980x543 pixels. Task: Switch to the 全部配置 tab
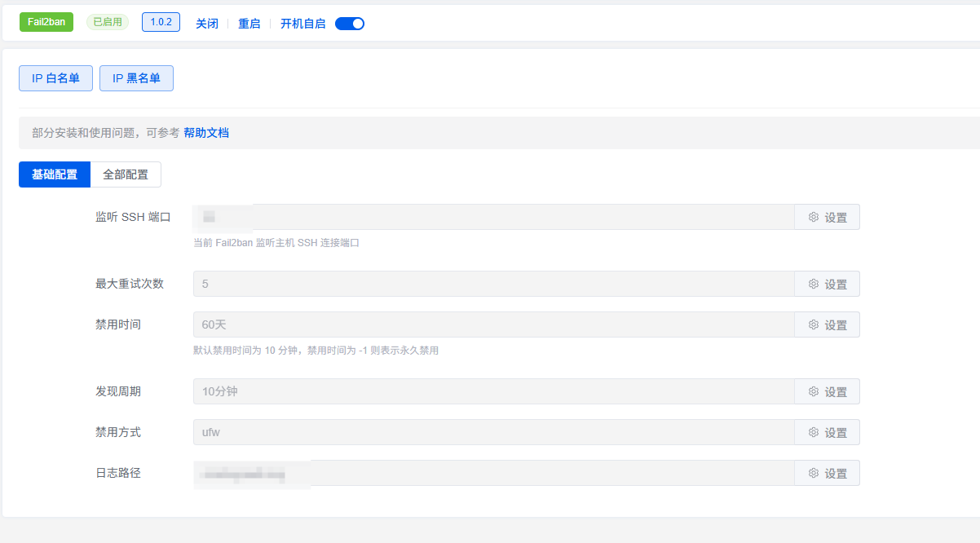126,174
